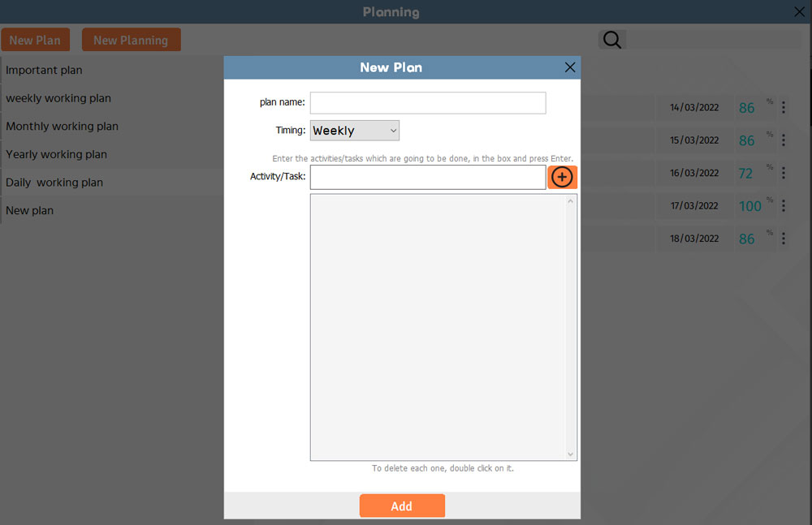This screenshot has width=812, height=525.
Task: Open the three-dot menu for 17/03/2022 row
Action: [784, 205]
